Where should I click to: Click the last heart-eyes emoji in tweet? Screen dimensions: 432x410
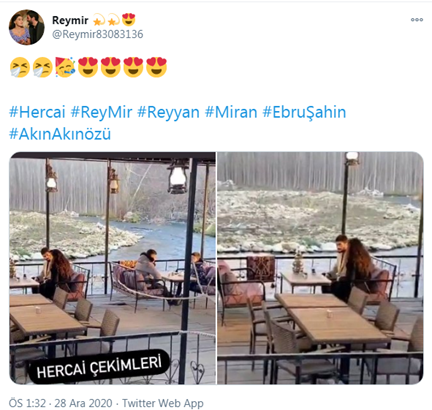click(x=156, y=67)
